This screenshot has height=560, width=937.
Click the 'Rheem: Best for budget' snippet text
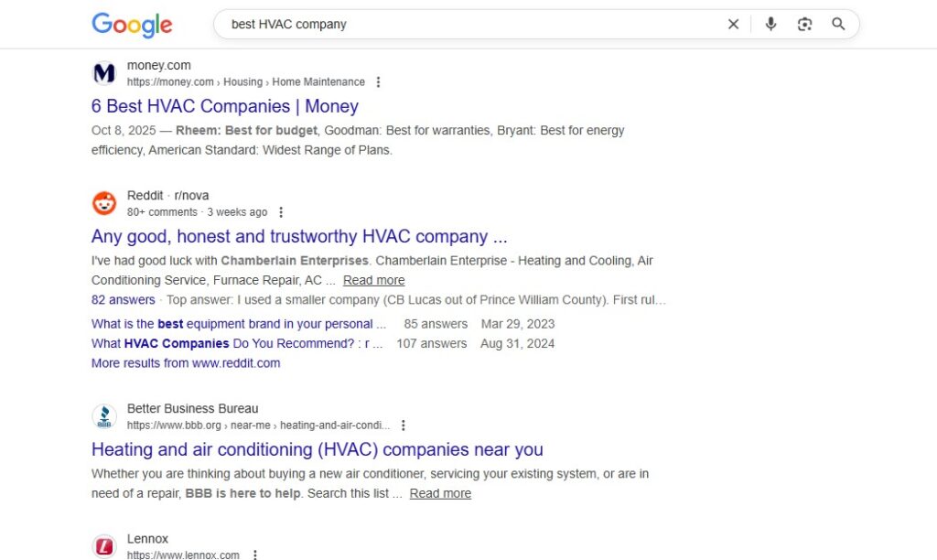[x=246, y=130]
